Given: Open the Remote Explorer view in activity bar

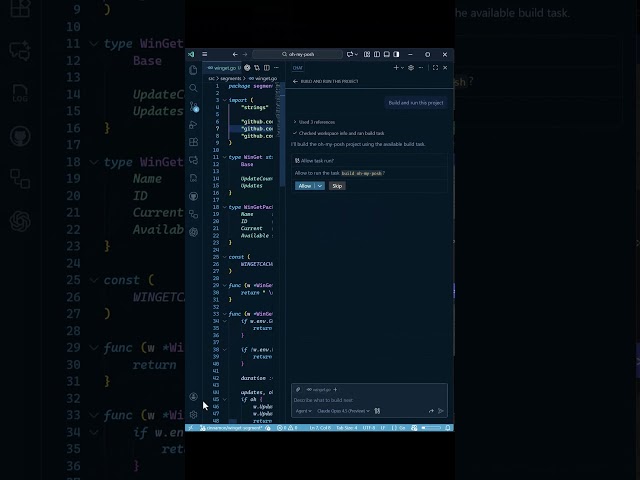Looking at the screenshot, I should pos(193,160).
